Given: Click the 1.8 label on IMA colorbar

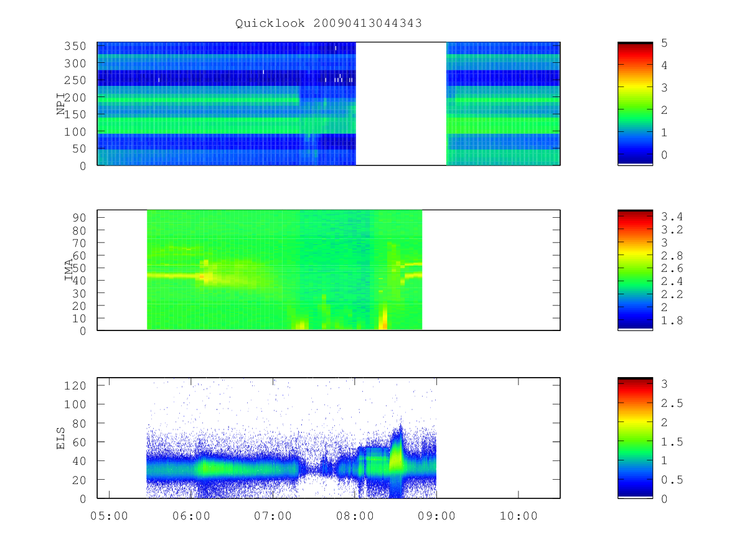Looking at the screenshot, I should coord(672,320).
